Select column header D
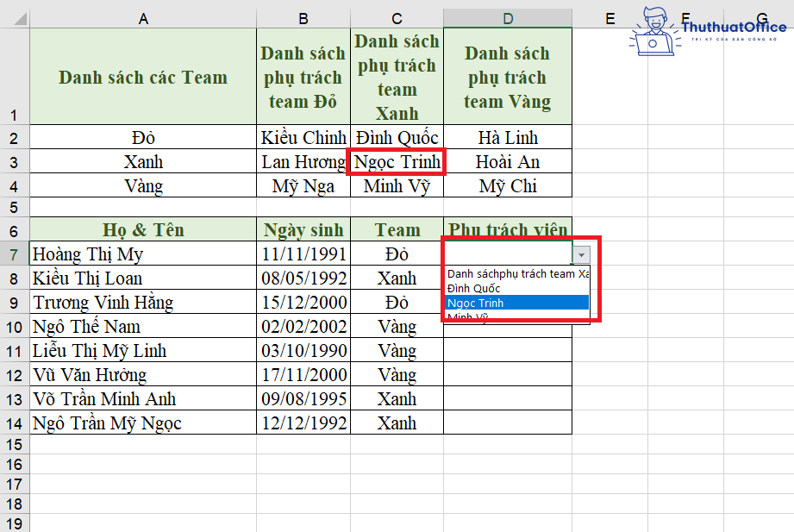Image resolution: width=794 pixels, height=532 pixels. click(507, 17)
